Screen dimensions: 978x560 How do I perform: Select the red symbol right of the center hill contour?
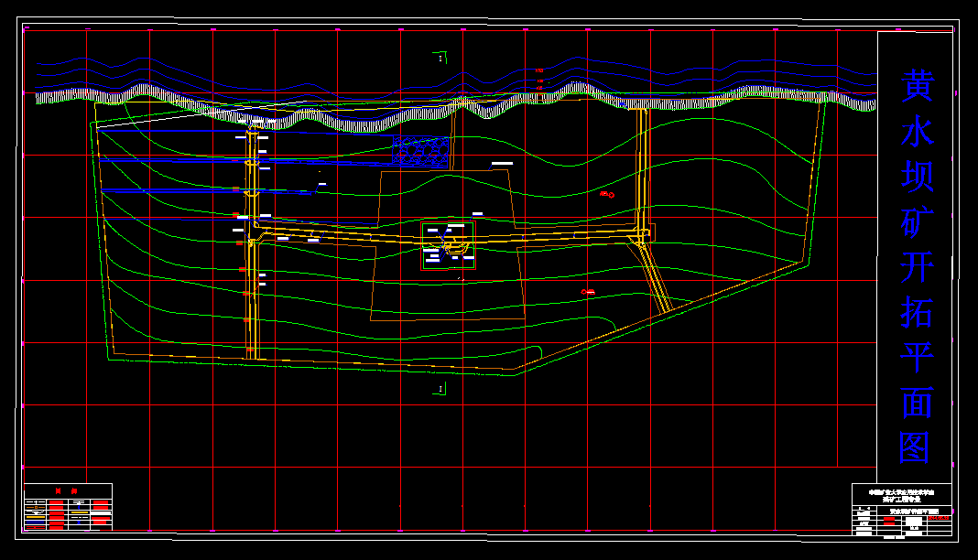click(x=607, y=194)
